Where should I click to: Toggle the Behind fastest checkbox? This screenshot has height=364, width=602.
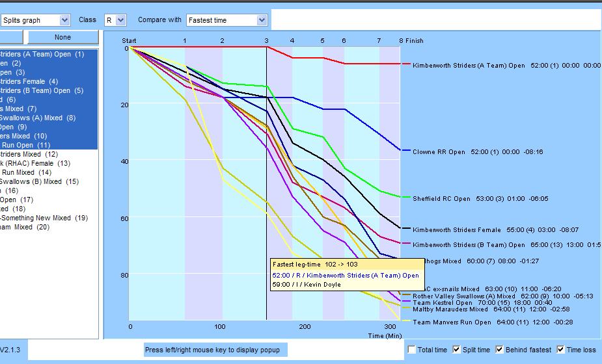(x=500, y=350)
